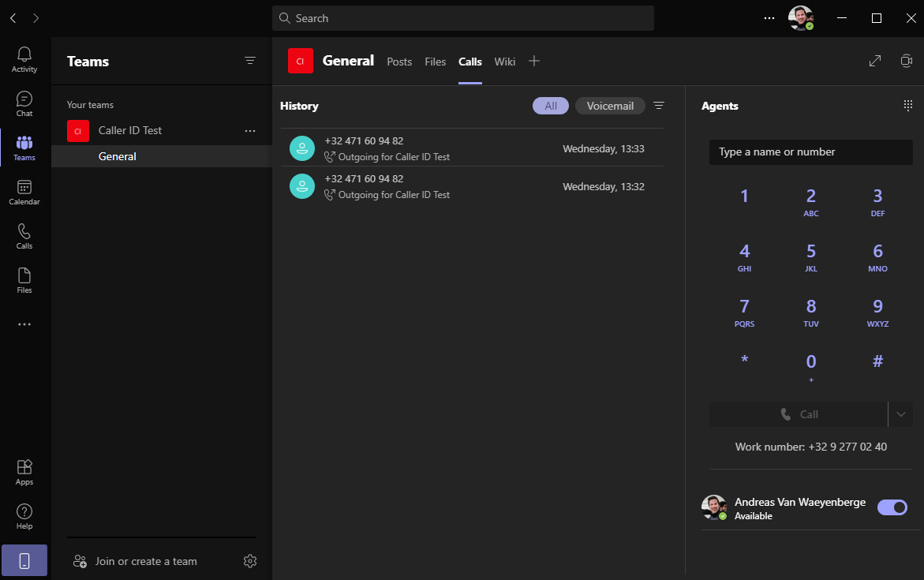Image resolution: width=924 pixels, height=580 pixels.
Task: Select the General channel
Action: [x=162, y=156]
